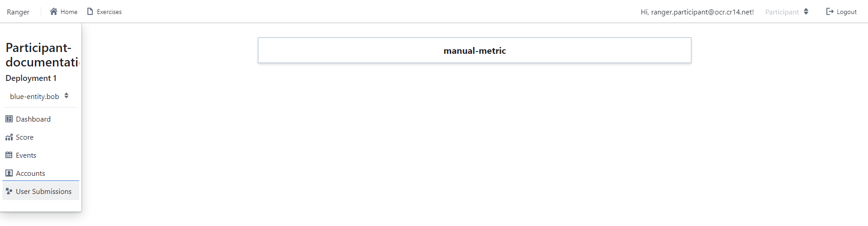The width and height of the screenshot is (868, 226).
Task: Click the document icon beside Exercises
Action: (90, 11)
